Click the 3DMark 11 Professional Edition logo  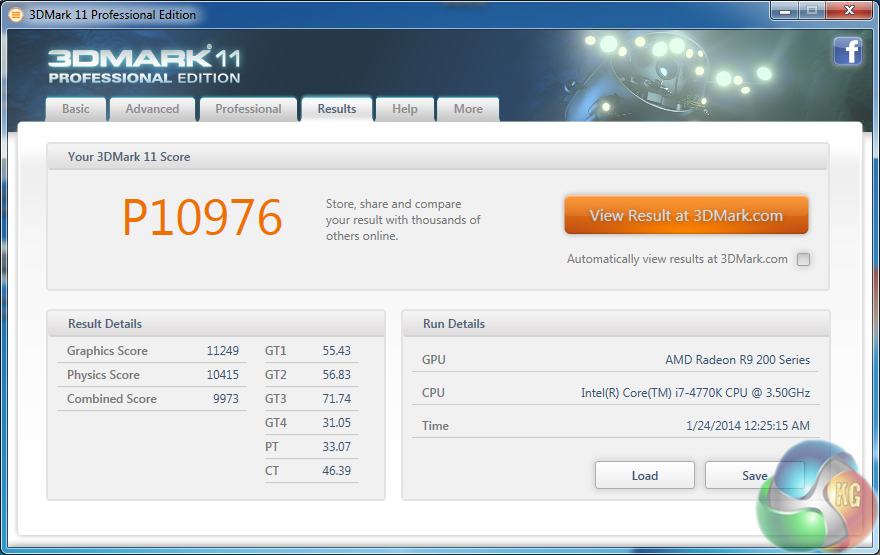(144, 66)
